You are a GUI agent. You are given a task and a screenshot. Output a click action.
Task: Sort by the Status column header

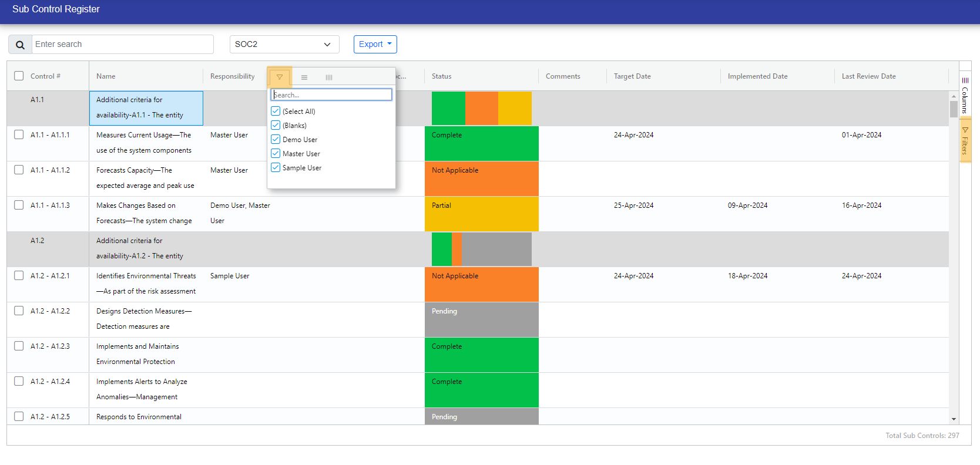tap(442, 76)
